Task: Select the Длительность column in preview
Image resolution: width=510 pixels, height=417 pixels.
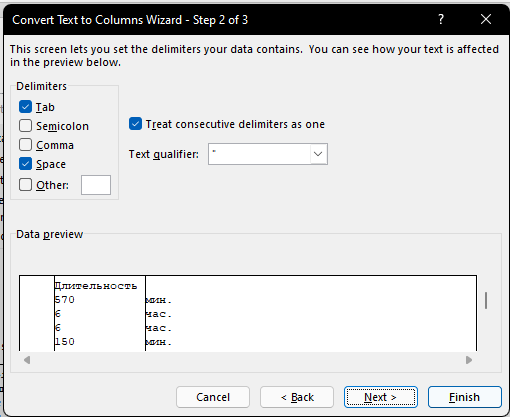Action: (x=100, y=313)
